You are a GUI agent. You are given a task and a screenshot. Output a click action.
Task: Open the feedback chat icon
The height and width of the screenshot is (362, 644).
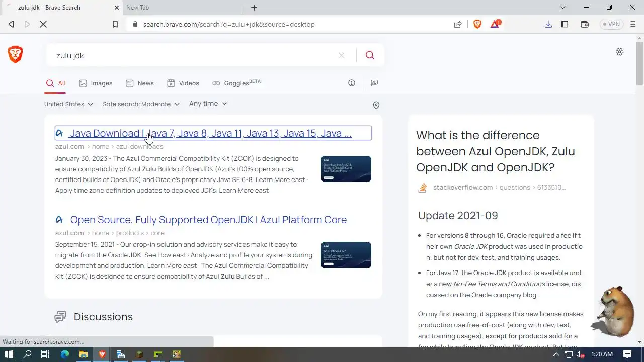click(x=374, y=83)
